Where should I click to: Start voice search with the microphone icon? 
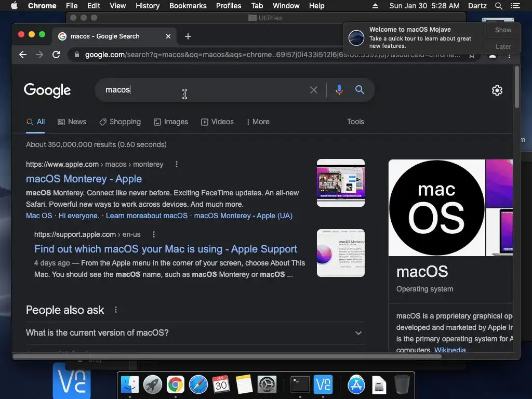[339, 90]
